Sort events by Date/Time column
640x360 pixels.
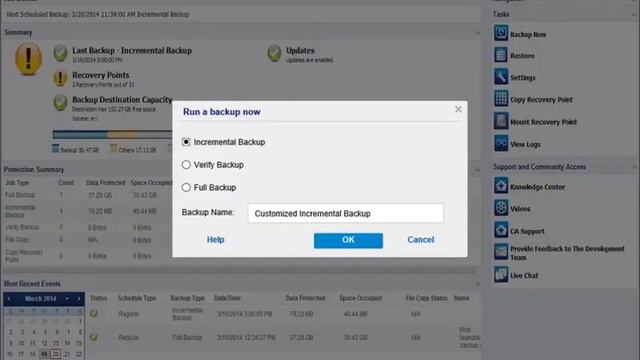[227, 298]
